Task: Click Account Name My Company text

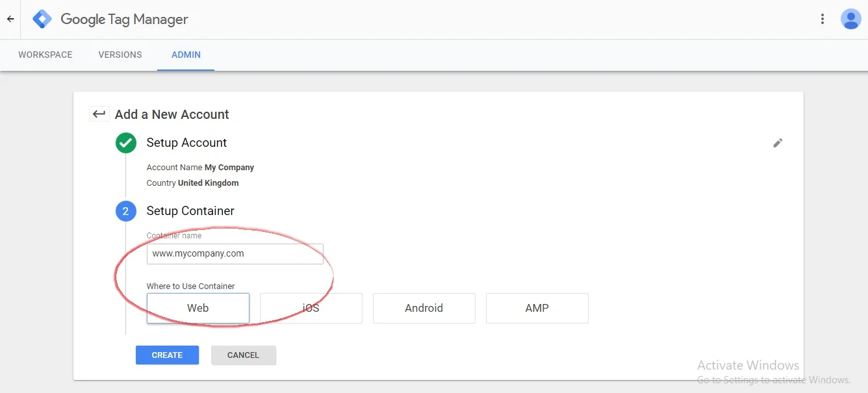Action: tap(200, 168)
